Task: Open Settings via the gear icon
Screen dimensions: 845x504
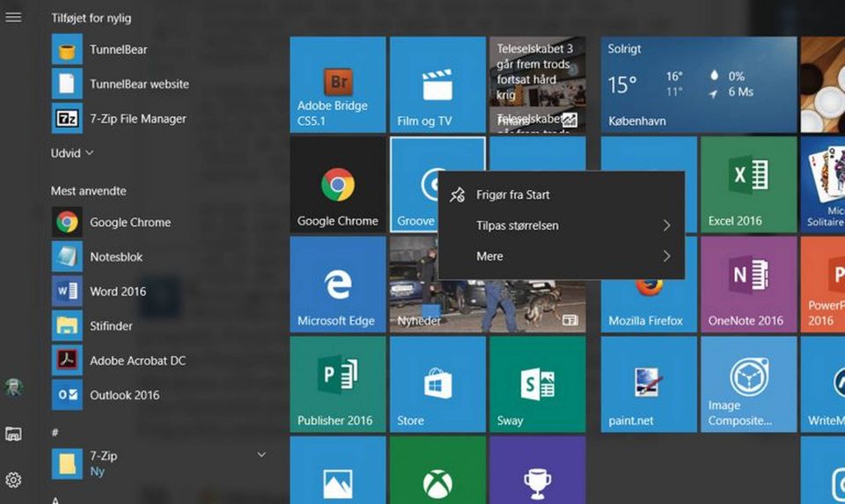Action: (x=13, y=479)
